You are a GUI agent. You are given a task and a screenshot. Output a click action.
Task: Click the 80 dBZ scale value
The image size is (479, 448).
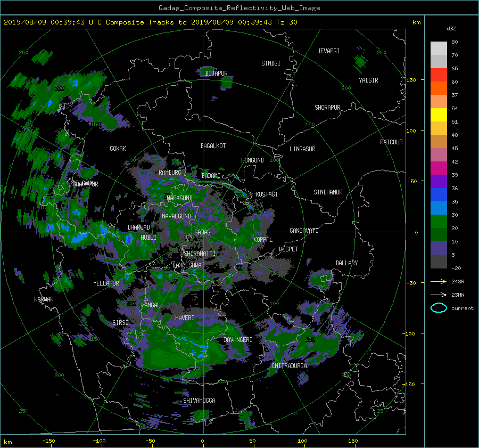[x=455, y=42]
